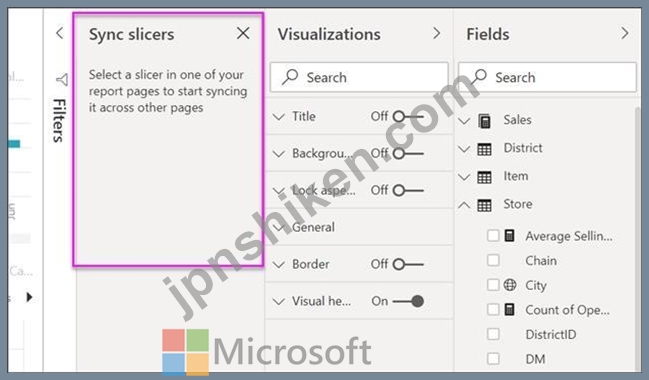Enable the Border toggle
Screen dimensions: 649x380
pyautogui.click(x=408, y=264)
